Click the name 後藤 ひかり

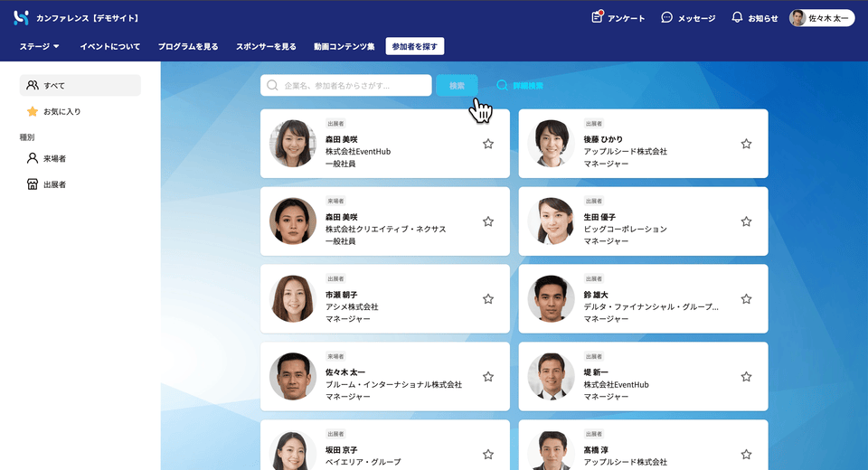pos(603,139)
